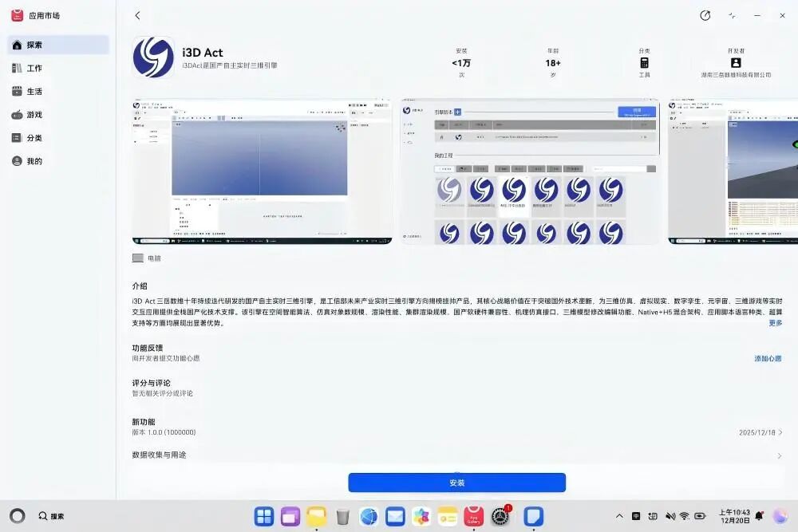The width and height of the screenshot is (798, 532).
Task: Open the 游戏 (Games) sidebar category
Action: click(x=57, y=114)
